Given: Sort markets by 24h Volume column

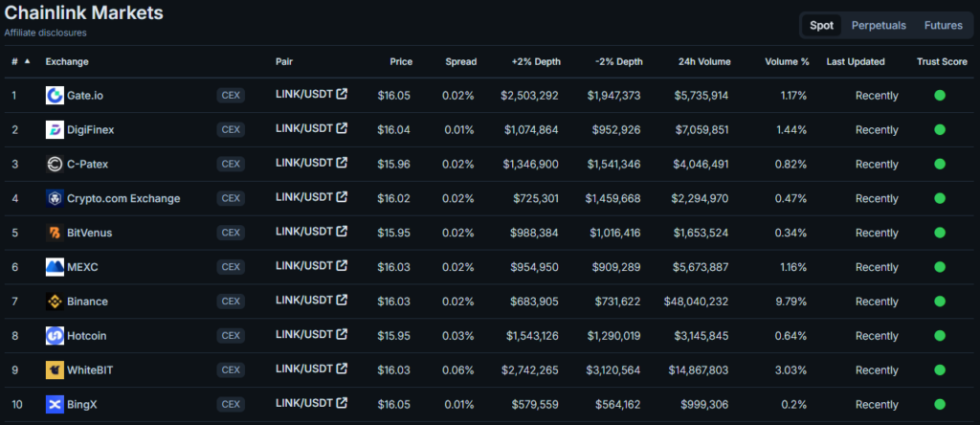Looking at the screenshot, I should [703, 61].
